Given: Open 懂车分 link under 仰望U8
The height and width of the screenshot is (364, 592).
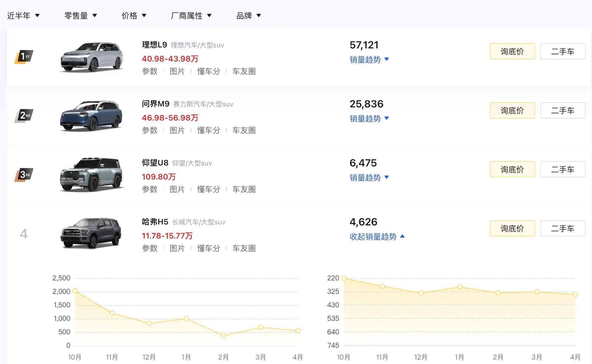Looking at the screenshot, I should (209, 189).
